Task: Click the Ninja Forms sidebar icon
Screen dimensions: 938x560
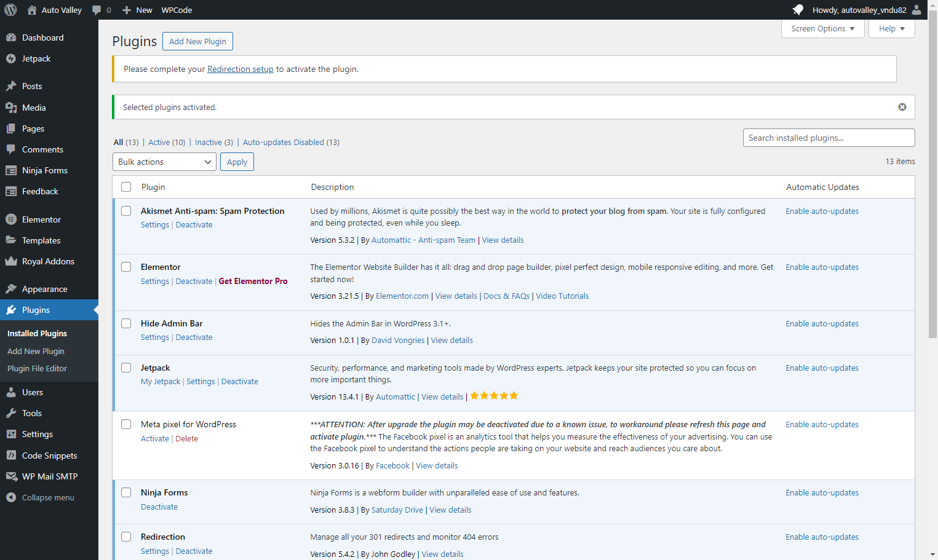Action: click(x=11, y=170)
